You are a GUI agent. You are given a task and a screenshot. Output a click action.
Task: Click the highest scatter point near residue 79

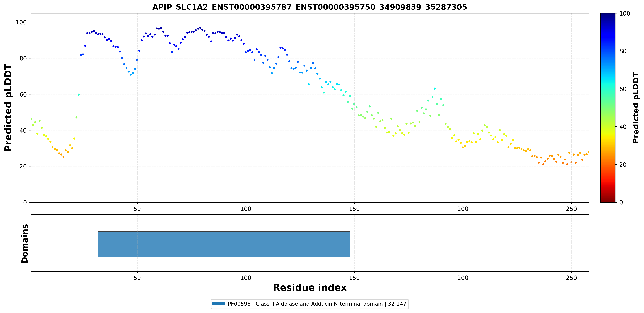coord(200,28)
